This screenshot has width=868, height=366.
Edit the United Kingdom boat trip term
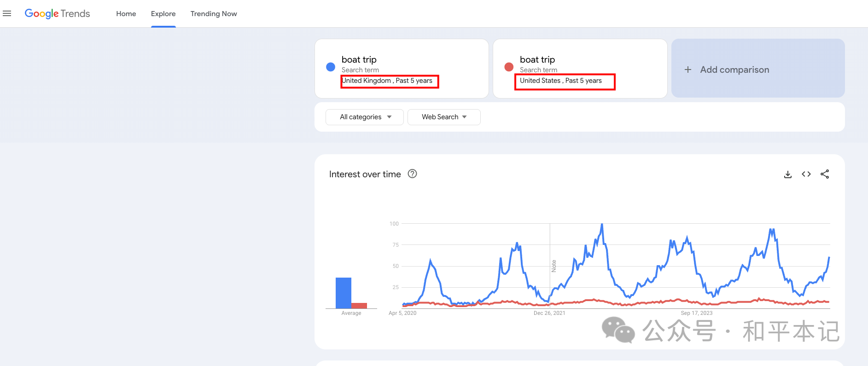coord(359,59)
